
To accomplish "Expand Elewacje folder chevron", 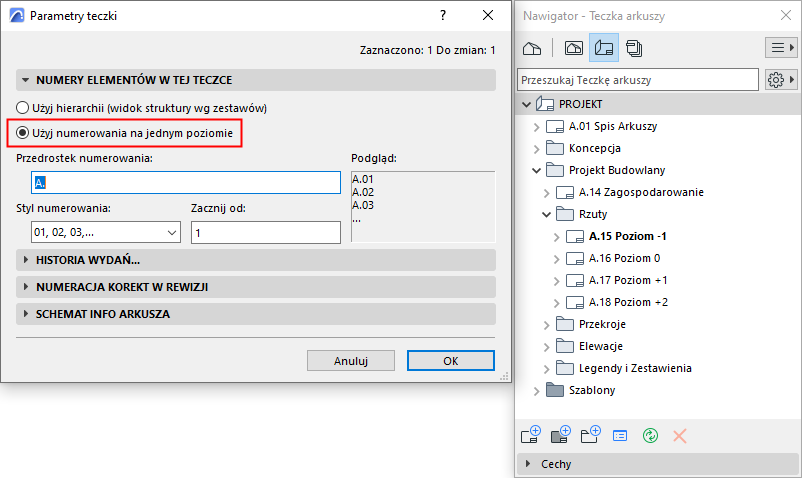I will click(546, 347).
